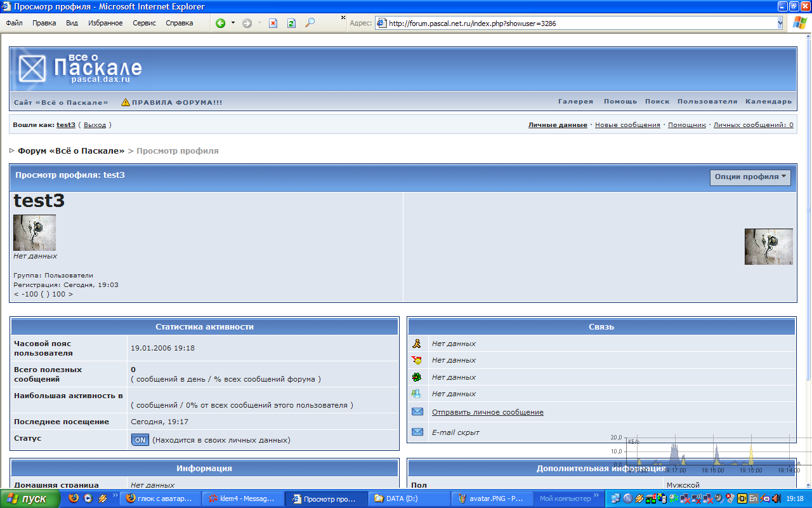Screen dimensions: 812x508
Task: Open the 'Новые сообщения' link
Action: click(627, 125)
